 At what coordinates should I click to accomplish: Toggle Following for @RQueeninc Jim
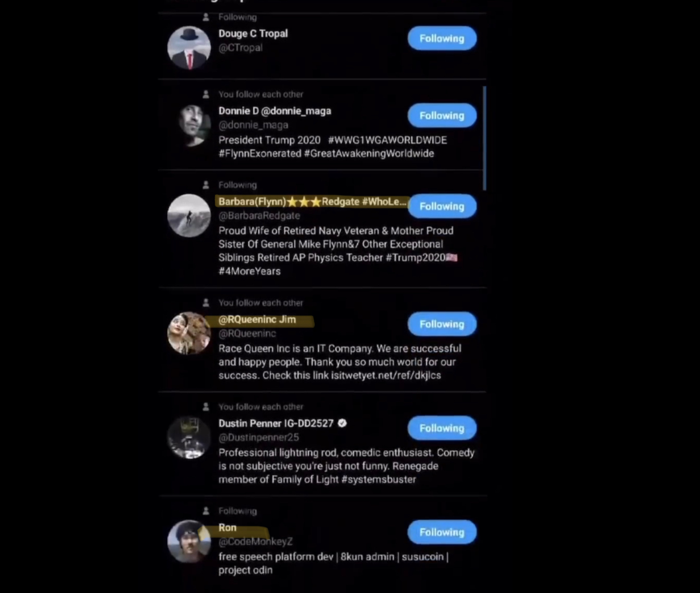click(x=442, y=324)
